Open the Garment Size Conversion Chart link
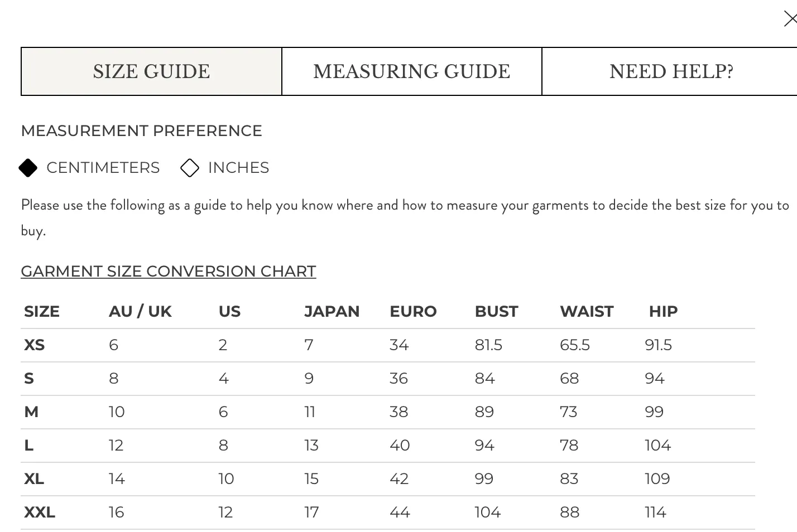This screenshot has height=532, width=797. (x=169, y=271)
